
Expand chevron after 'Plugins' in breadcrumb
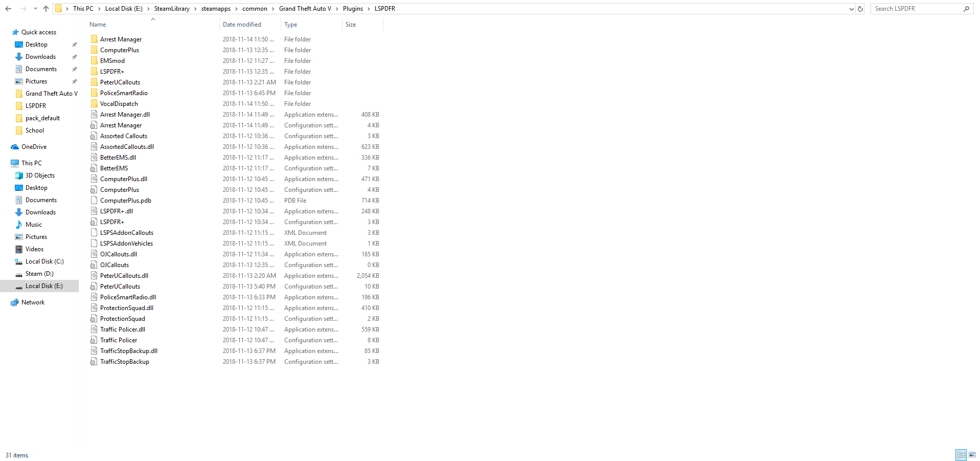point(369,9)
